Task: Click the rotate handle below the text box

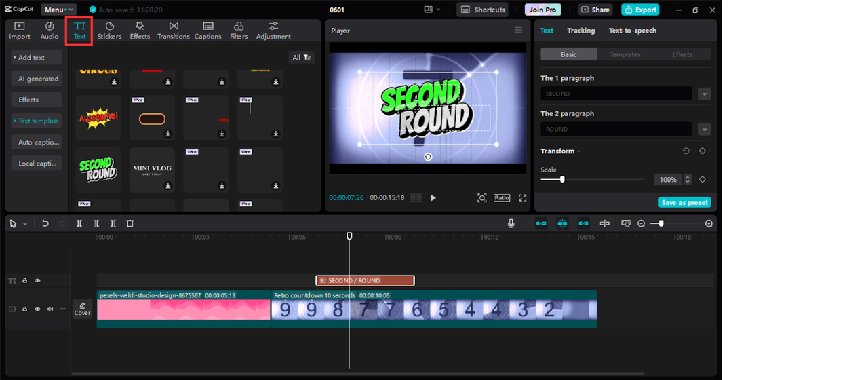Action: tap(428, 157)
